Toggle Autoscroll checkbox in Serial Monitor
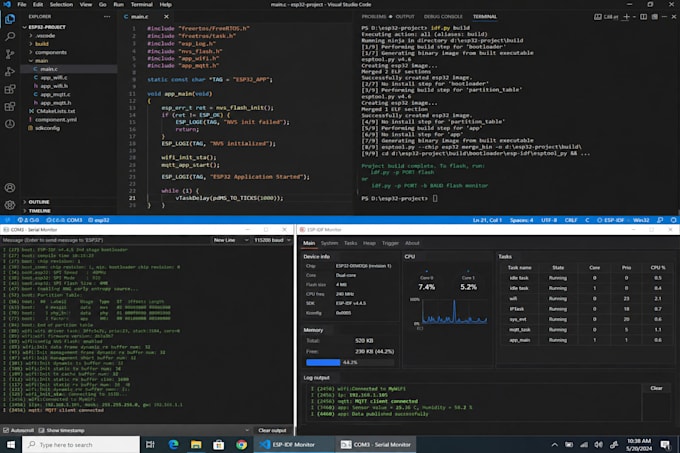The image size is (680, 453). point(6,430)
